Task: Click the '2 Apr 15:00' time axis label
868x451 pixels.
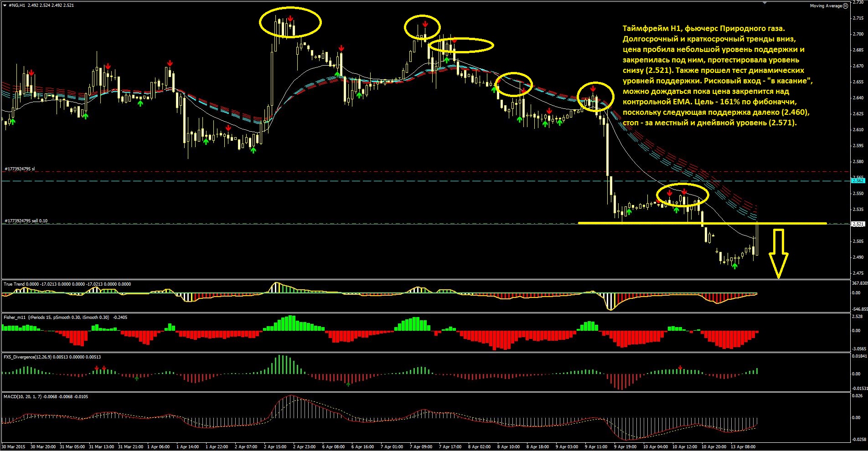Action: point(275,447)
